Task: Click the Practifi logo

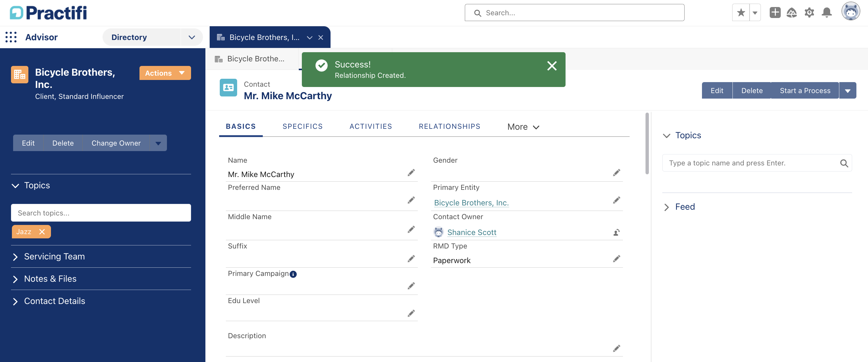Action: (x=48, y=13)
